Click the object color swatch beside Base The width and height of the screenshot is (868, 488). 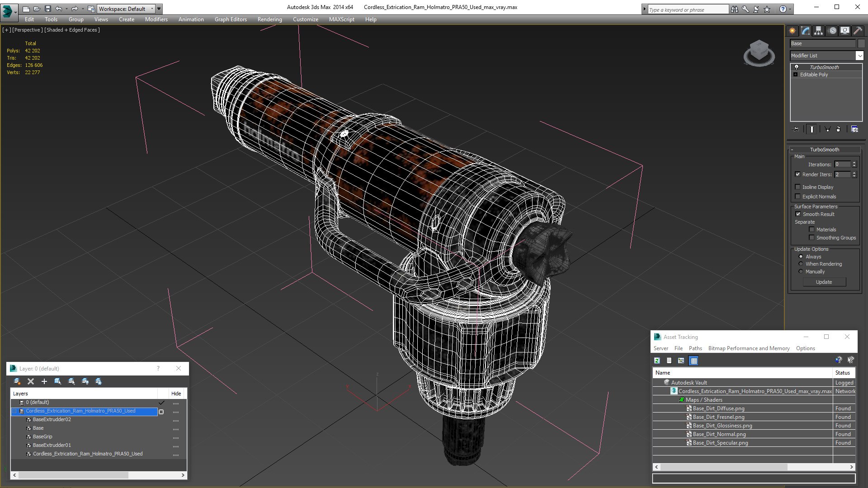861,43
